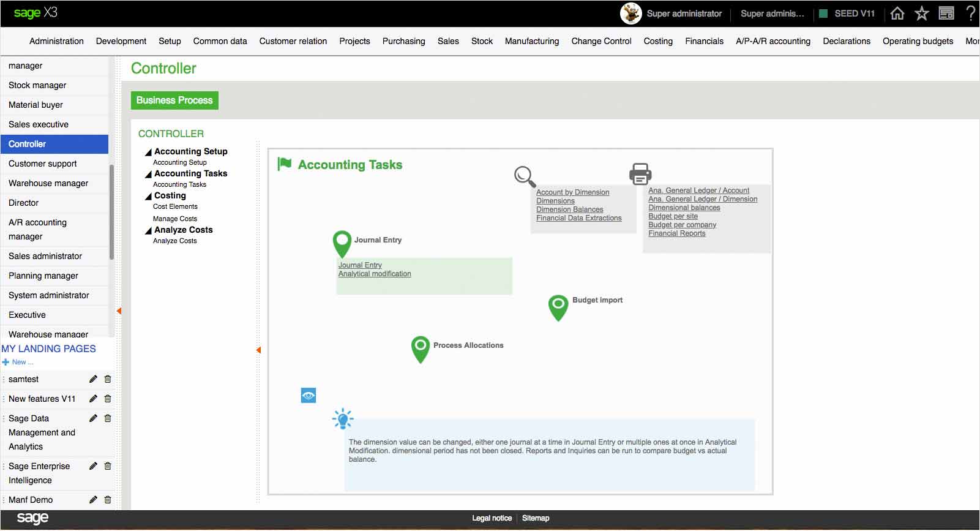Viewport: 980px width, 531px height.
Task: Select Stock manager landing page
Action: pyautogui.click(x=54, y=85)
